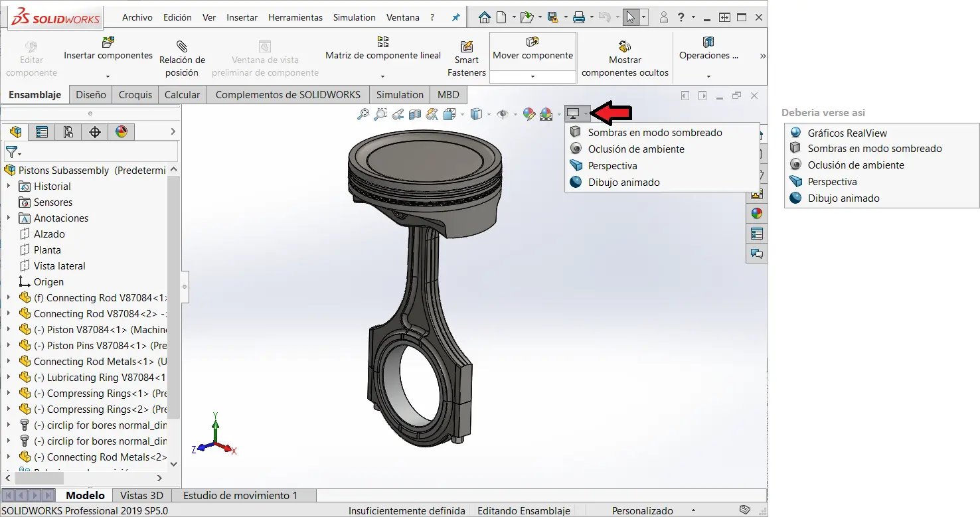This screenshot has width=980, height=517.
Task: Open the Insertar menu
Action: point(242,17)
